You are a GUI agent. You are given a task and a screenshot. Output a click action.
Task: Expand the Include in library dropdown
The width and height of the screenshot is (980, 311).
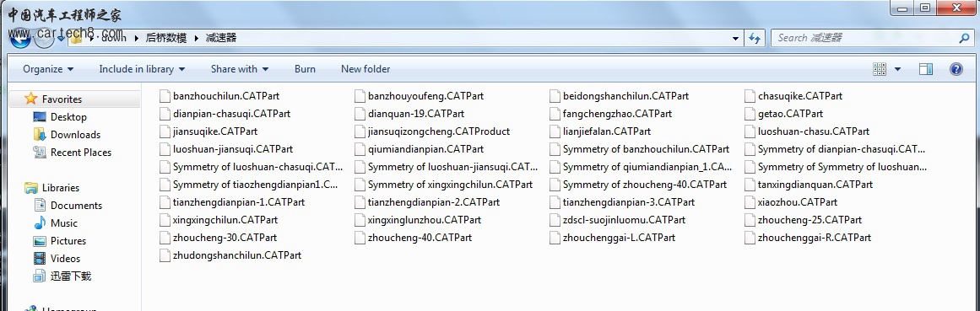tap(142, 69)
